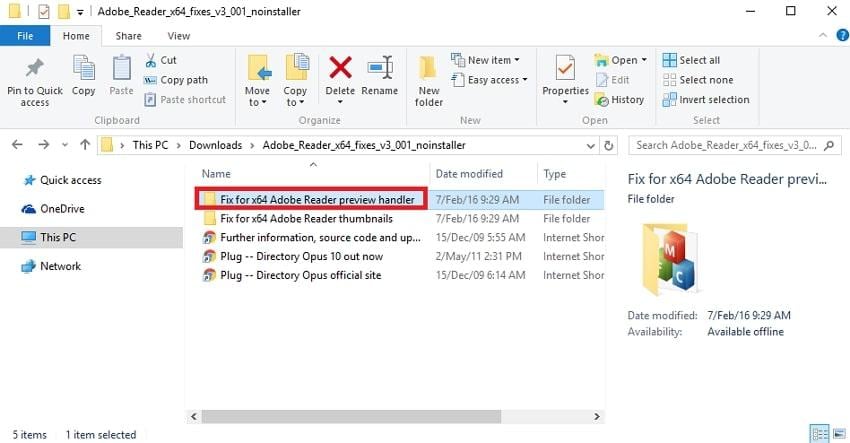The height and width of the screenshot is (443, 850).
Task: Open the New item dropdown
Action: [x=486, y=60]
